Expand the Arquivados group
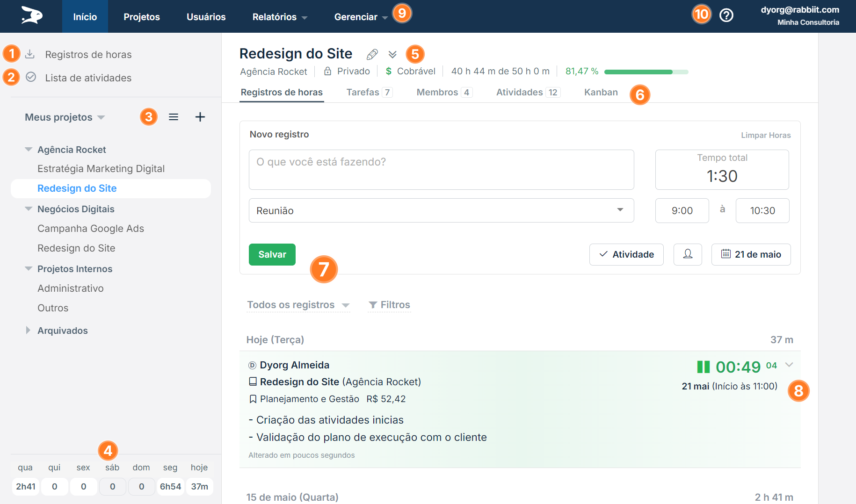 28,330
